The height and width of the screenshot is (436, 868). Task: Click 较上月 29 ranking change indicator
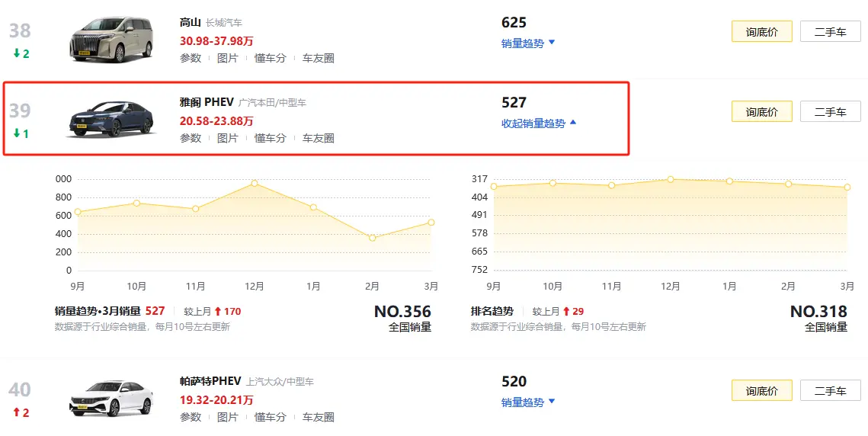tap(558, 311)
